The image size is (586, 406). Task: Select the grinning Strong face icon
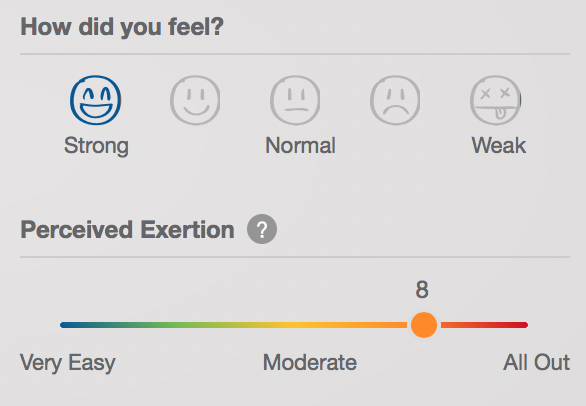95,100
